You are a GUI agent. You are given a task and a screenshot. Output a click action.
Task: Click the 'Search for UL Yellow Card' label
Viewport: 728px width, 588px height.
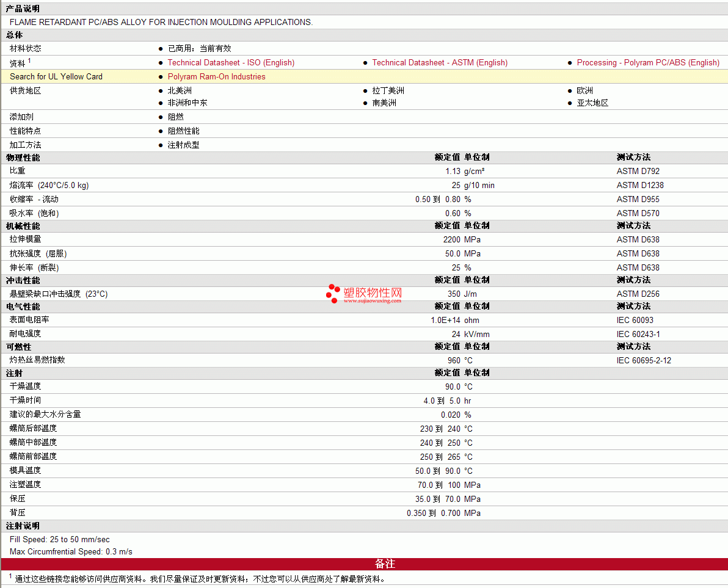click(x=56, y=76)
